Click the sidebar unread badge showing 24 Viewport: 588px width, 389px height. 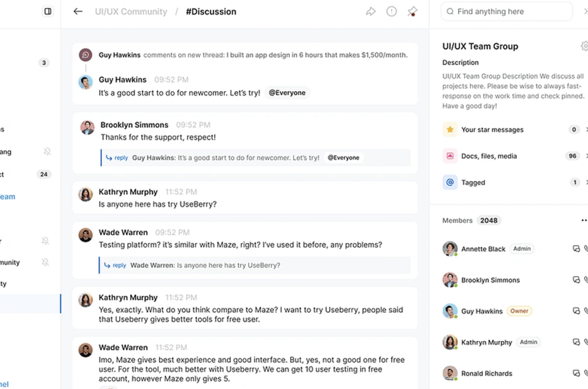(44, 174)
